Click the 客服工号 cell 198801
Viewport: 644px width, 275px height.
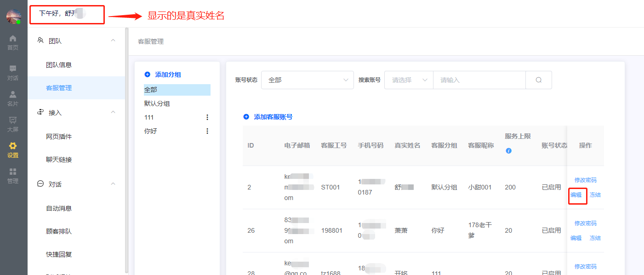[332, 230]
